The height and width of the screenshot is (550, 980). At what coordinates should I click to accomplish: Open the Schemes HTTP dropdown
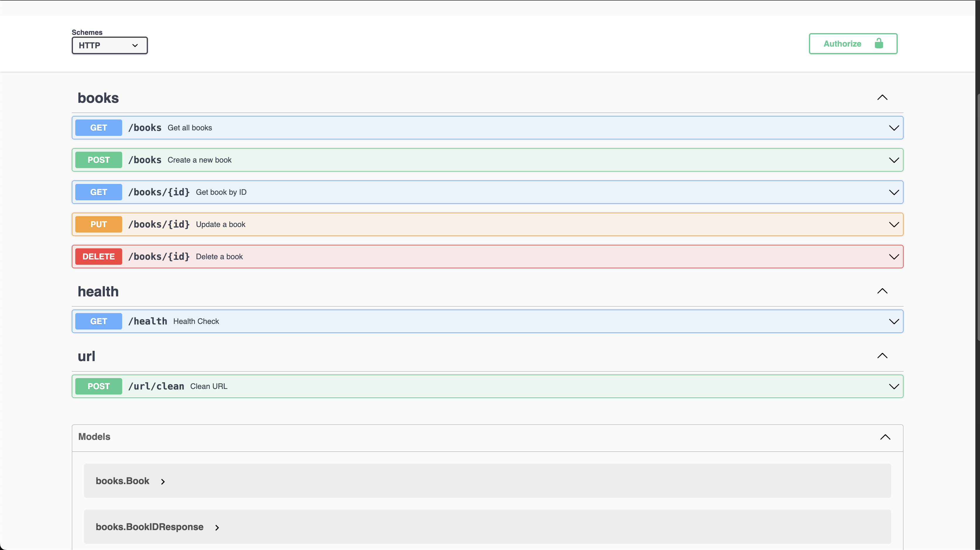coord(109,45)
